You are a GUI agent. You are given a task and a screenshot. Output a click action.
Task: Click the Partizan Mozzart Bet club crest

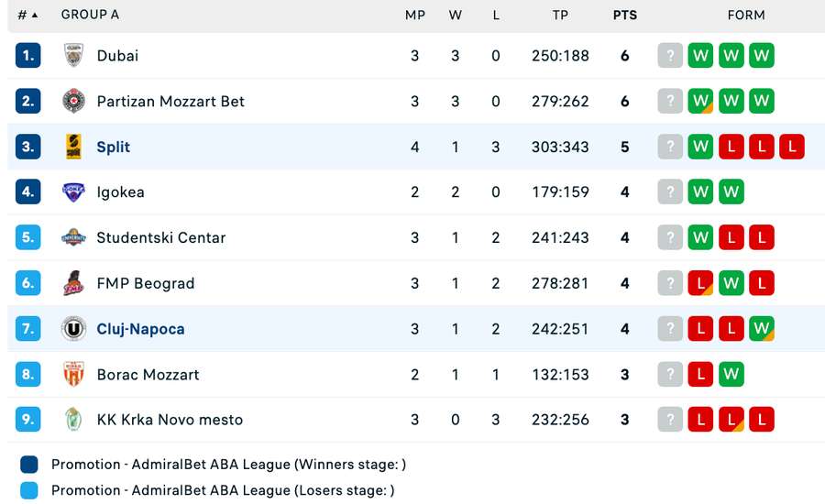(73, 102)
